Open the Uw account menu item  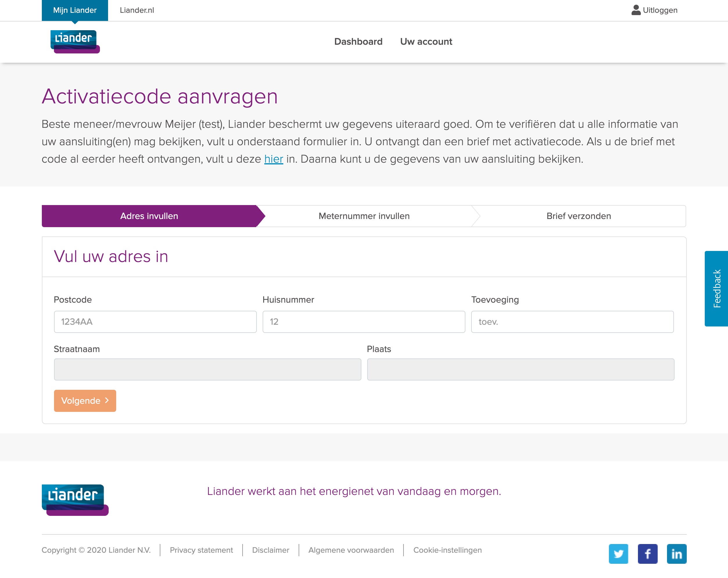pyautogui.click(x=426, y=42)
